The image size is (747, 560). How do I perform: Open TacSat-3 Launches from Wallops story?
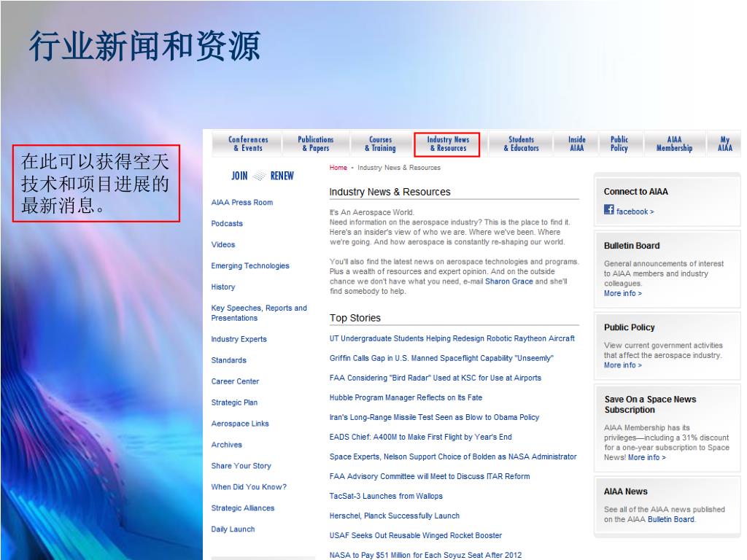pos(386,496)
